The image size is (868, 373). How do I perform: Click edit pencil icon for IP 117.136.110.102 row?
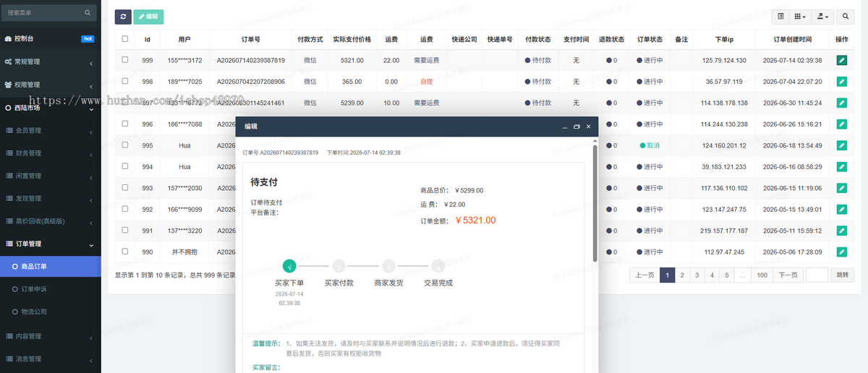tap(842, 188)
